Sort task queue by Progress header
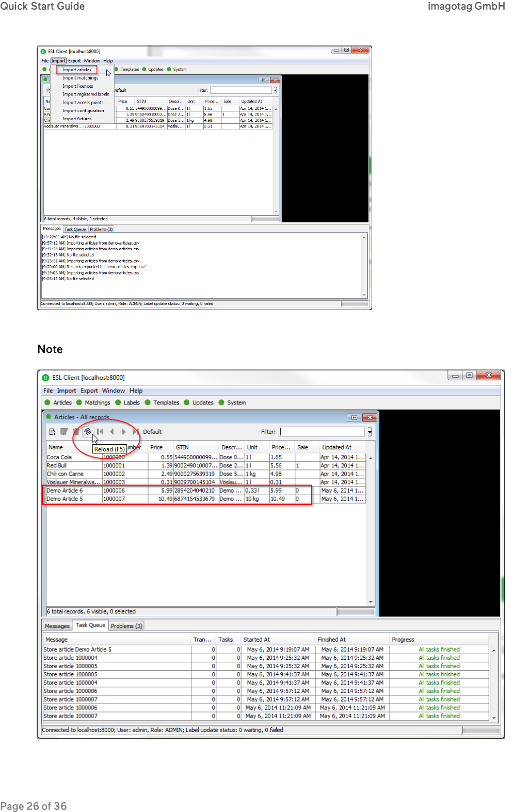The width and height of the screenshot is (513, 812). (x=439, y=639)
